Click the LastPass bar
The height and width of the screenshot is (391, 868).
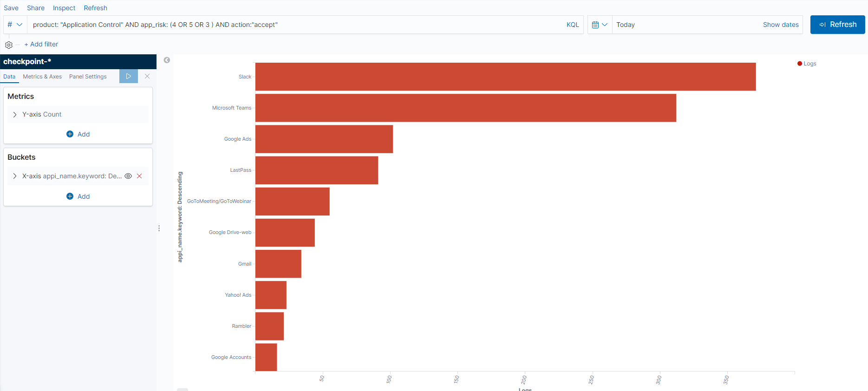tap(317, 170)
